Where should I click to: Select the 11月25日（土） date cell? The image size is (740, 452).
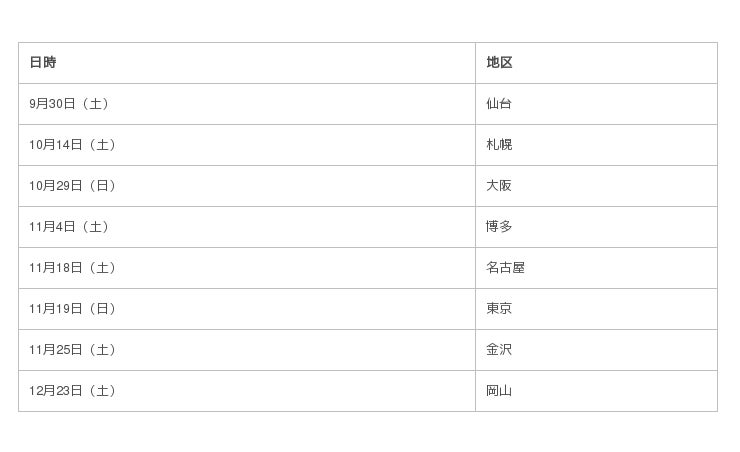tap(73, 350)
